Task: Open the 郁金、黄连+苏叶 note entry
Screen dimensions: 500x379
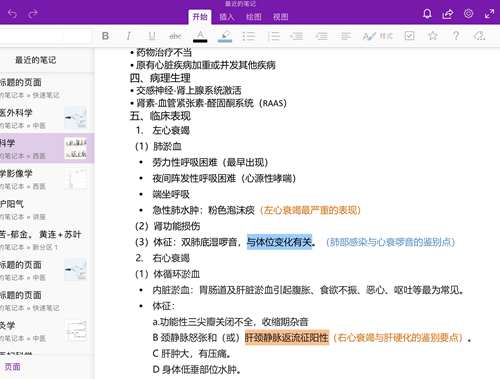Action: tap(47, 240)
